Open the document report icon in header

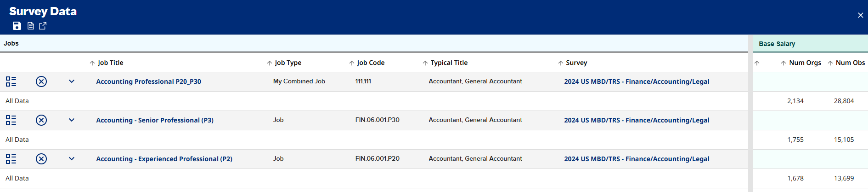[31, 26]
